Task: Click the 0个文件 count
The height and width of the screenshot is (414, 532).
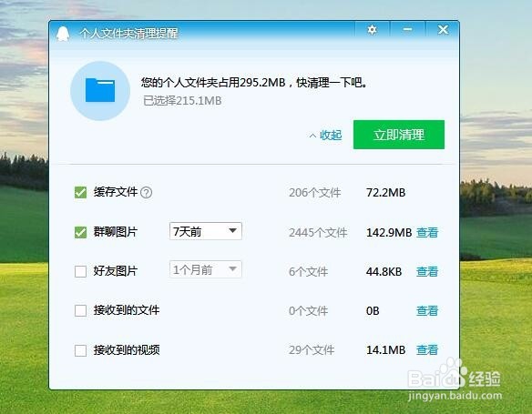Action: 308,310
